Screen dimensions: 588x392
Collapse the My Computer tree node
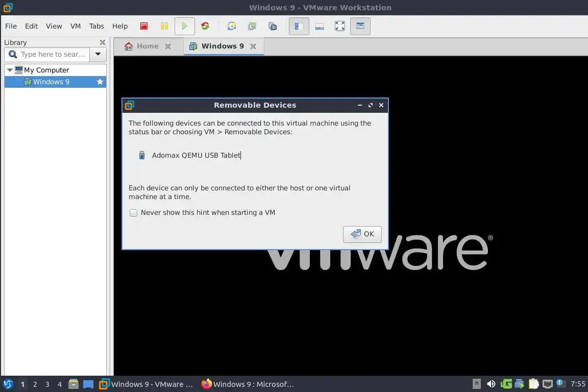(x=10, y=70)
